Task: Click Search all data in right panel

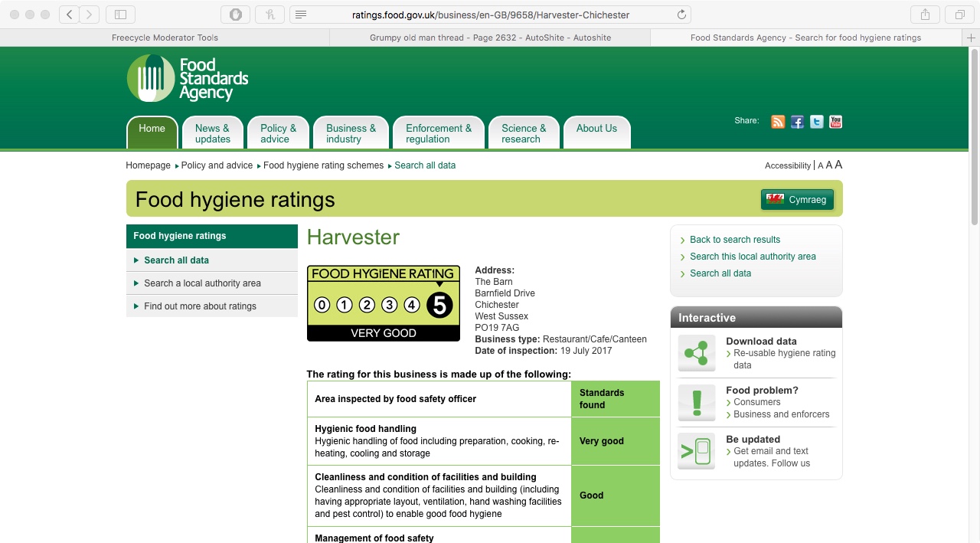Action: click(x=720, y=273)
